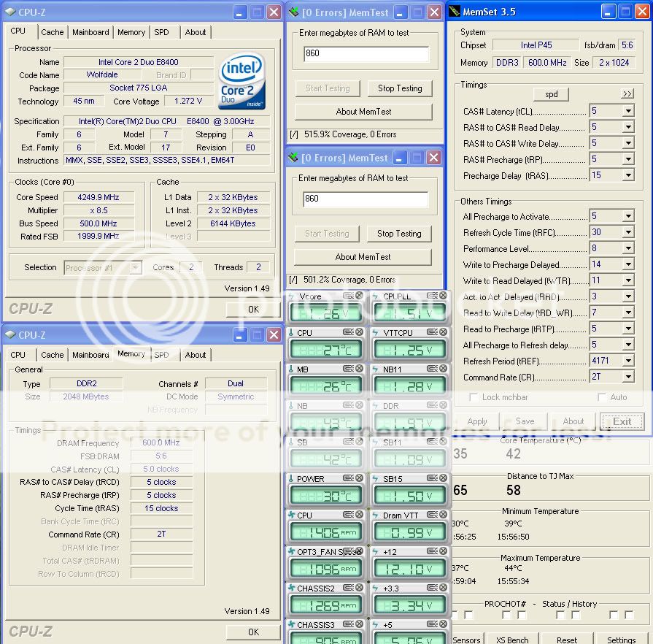Image resolution: width=653 pixels, height=644 pixels.
Task: Open About tab in memory CPU-Z window
Action: pos(196,355)
